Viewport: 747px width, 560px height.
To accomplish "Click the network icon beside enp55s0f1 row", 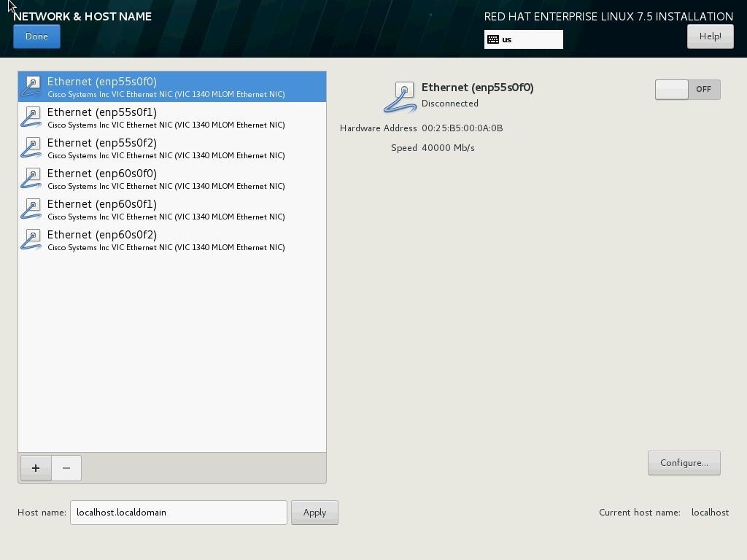I will (x=31, y=117).
